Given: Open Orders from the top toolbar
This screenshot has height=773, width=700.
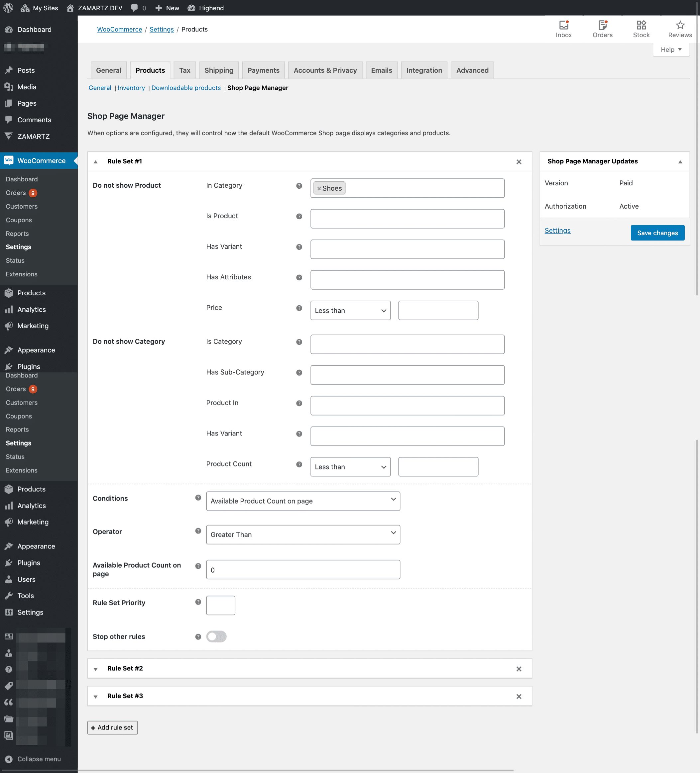Looking at the screenshot, I should click(x=602, y=29).
